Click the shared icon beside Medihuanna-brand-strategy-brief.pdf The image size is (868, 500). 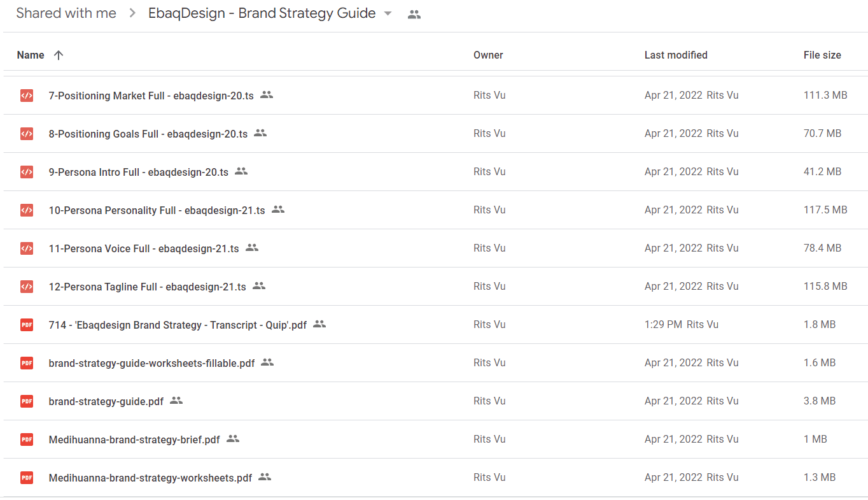click(233, 439)
